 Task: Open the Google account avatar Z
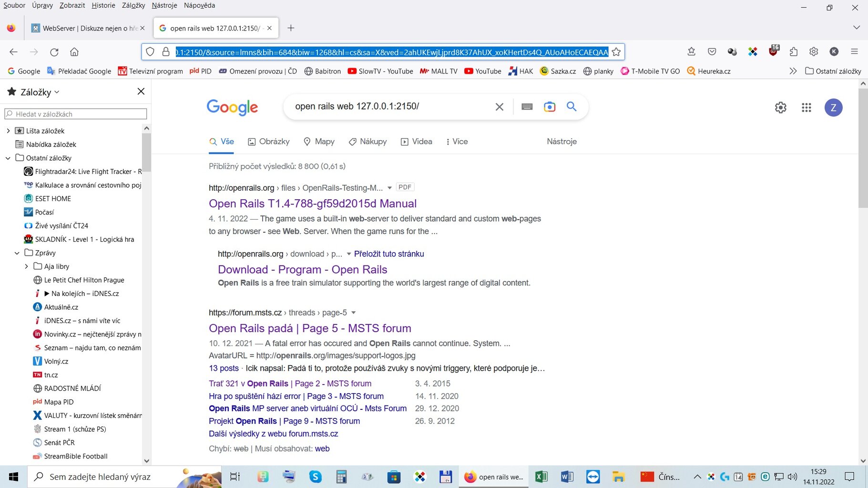(x=834, y=108)
